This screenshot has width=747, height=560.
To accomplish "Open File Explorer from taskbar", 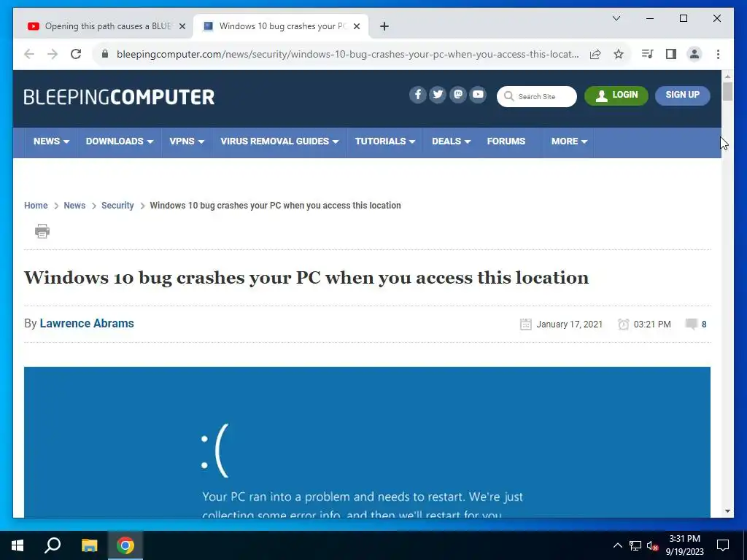I will click(89, 545).
